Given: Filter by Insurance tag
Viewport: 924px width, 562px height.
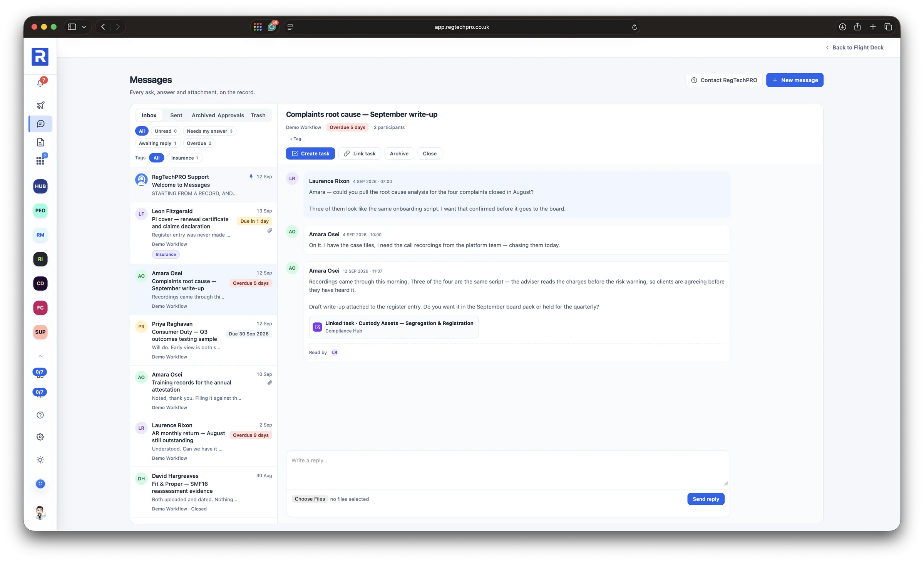Looking at the screenshot, I should [x=184, y=158].
